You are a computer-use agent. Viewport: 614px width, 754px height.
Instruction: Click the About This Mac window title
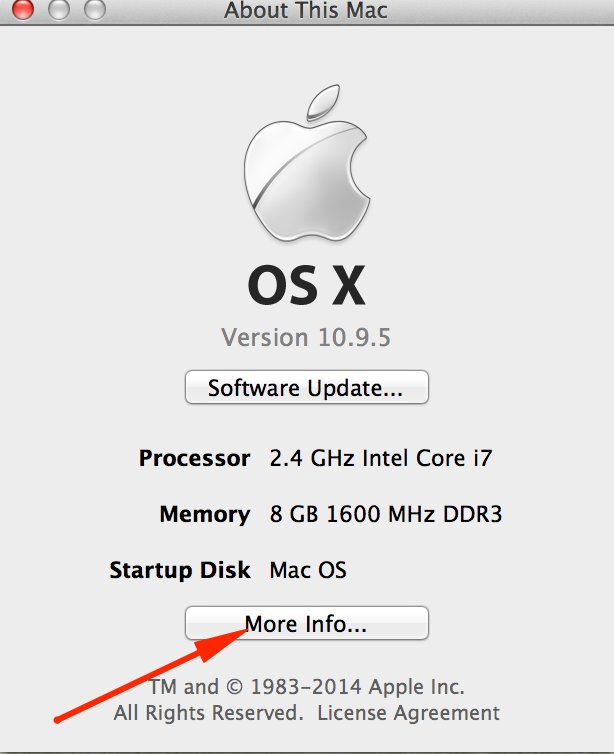point(305,11)
